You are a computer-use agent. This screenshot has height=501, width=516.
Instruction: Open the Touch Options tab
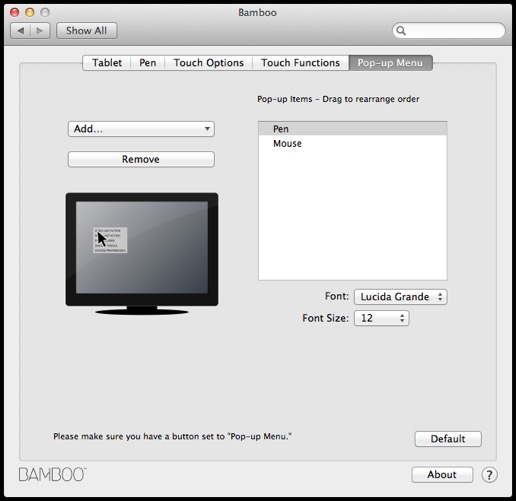[209, 63]
